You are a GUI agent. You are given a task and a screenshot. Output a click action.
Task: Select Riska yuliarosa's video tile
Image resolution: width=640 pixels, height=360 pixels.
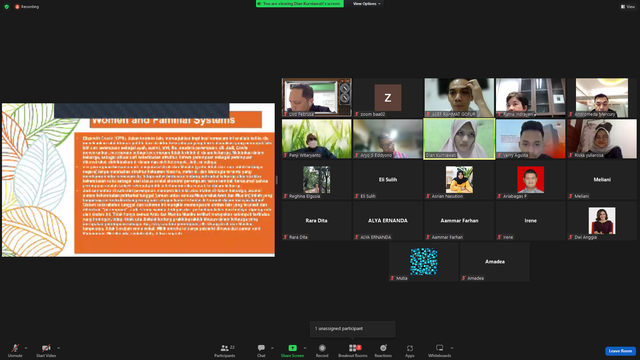[x=602, y=139]
